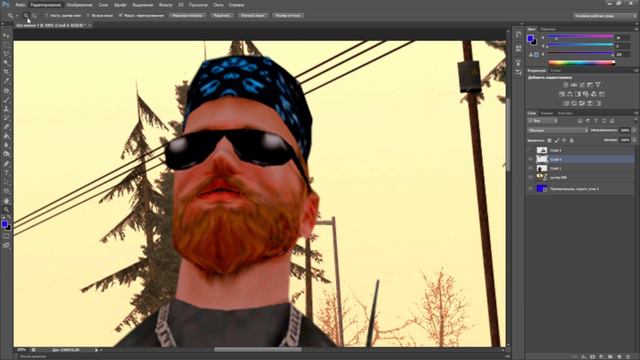Add a Hue/Saturation adjustment
Screen dimensions: 640x360
[562, 94]
